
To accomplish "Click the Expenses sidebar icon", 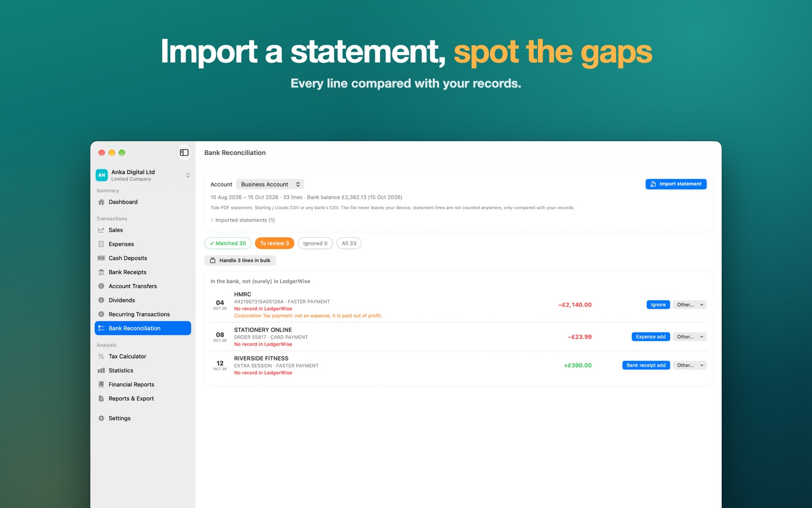I will point(101,244).
